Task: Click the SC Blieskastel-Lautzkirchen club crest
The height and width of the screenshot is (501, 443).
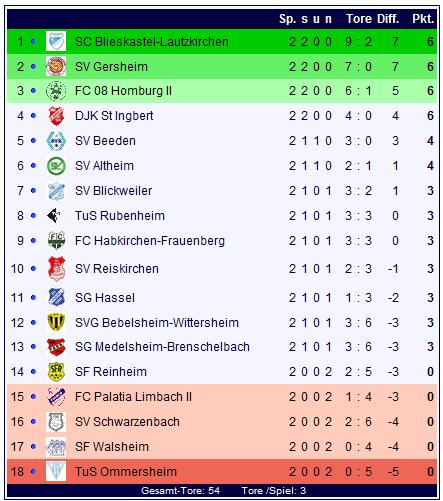Action: (x=56, y=41)
